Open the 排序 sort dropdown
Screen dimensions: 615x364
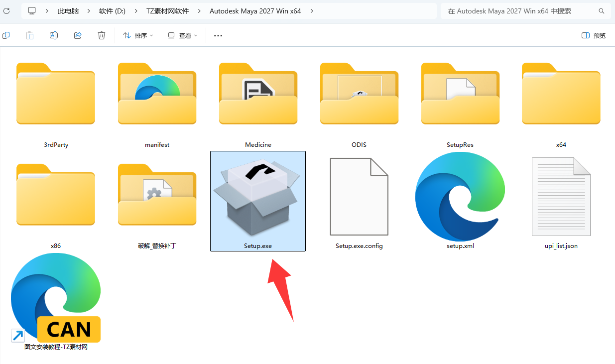(x=138, y=35)
